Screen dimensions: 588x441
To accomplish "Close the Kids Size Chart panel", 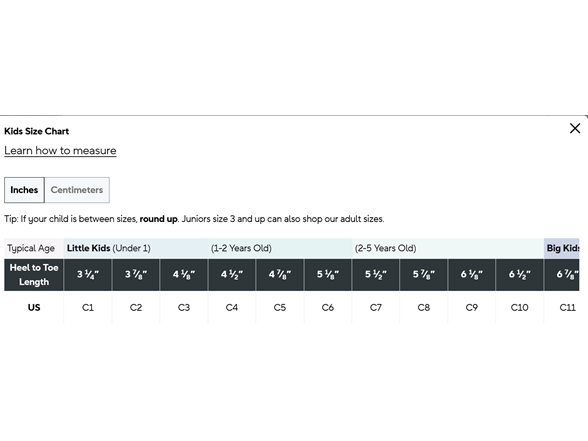I will click(574, 128).
